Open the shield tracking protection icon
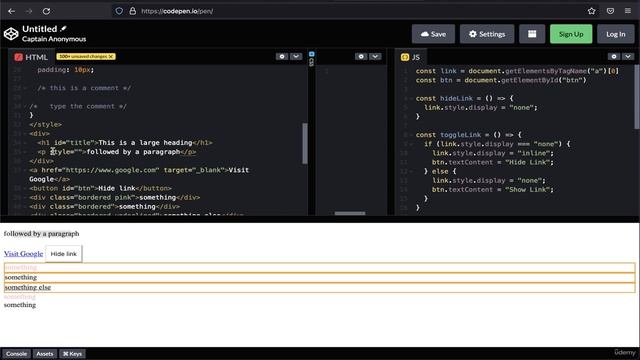 tap(119, 11)
